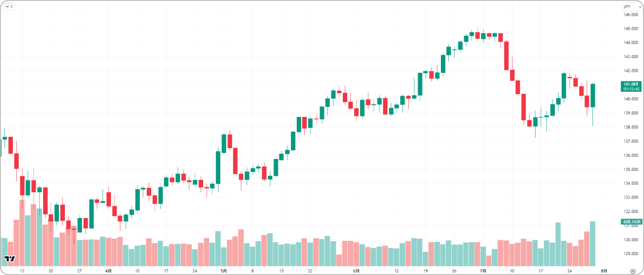Open chart settings hexagon gear icon
644x275 pixels.
click(x=633, y=271)
